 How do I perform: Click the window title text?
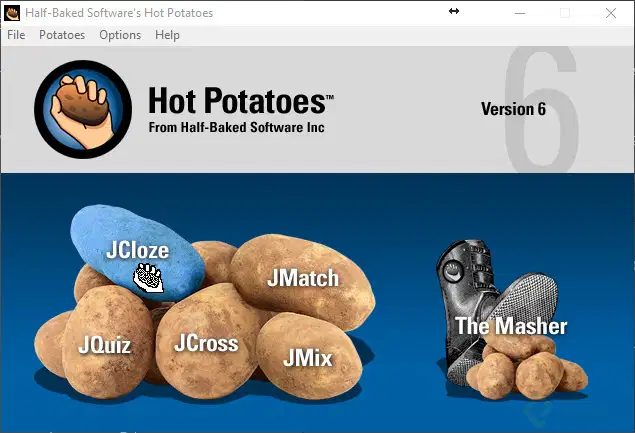point(119,13)
